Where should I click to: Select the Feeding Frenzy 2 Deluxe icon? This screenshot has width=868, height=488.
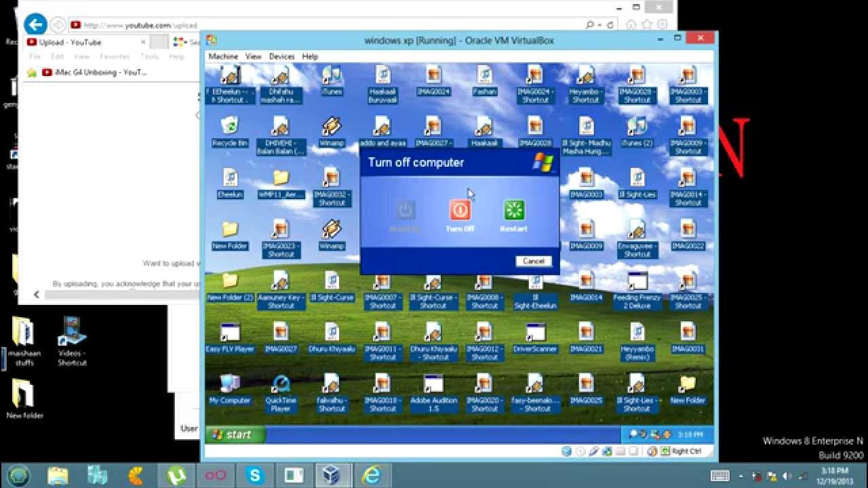click(637, 289)
